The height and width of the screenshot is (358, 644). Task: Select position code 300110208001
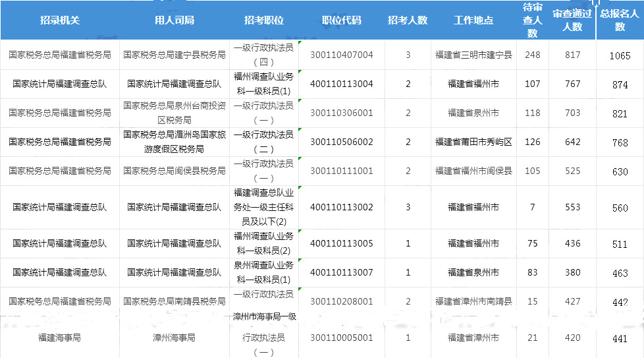[x=342, y=301]
